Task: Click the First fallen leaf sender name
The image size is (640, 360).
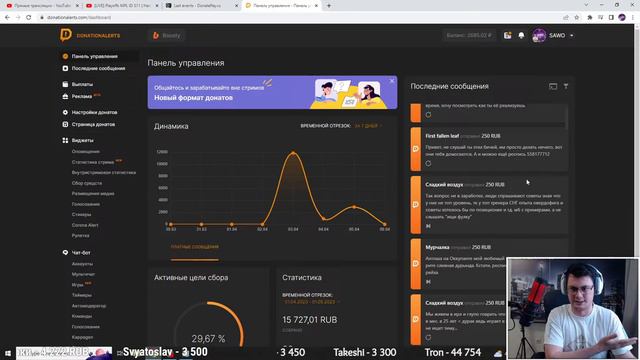Action: coord(442,136)
